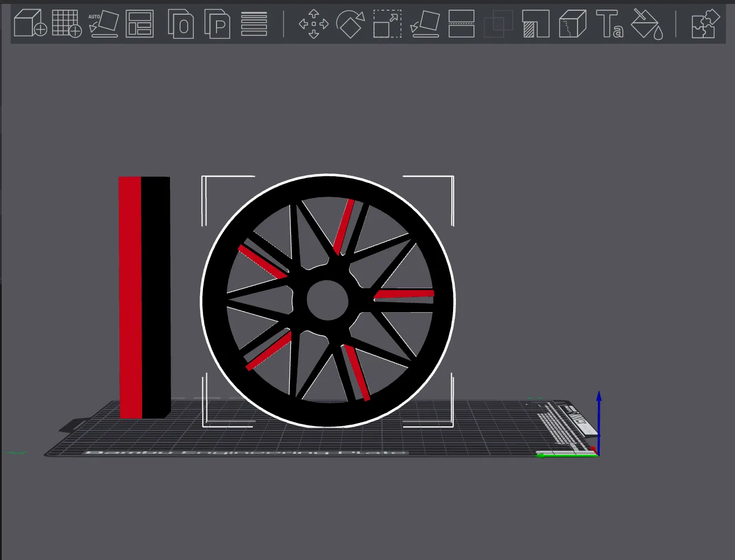Select the black wheel rim model
The height and width of the screenshot is (560, 735).
coord(328,301)
